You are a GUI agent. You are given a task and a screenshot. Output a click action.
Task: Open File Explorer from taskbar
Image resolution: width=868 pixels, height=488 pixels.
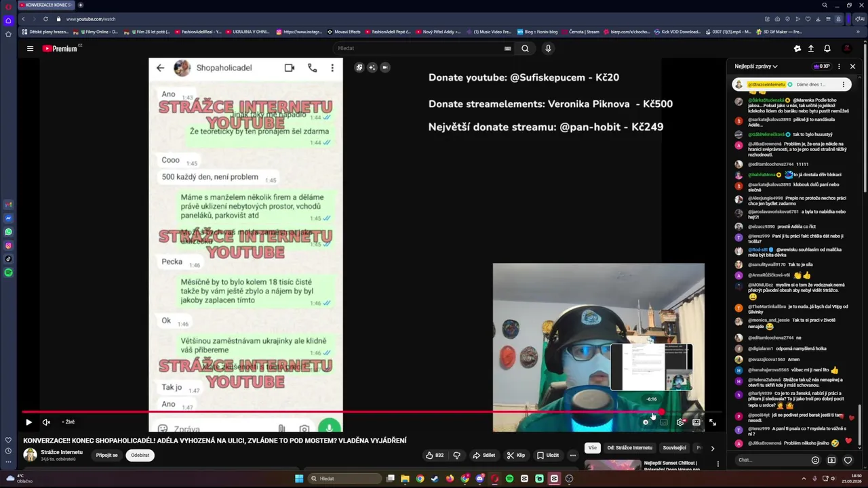pyautogui.click(x=405, y=479)
